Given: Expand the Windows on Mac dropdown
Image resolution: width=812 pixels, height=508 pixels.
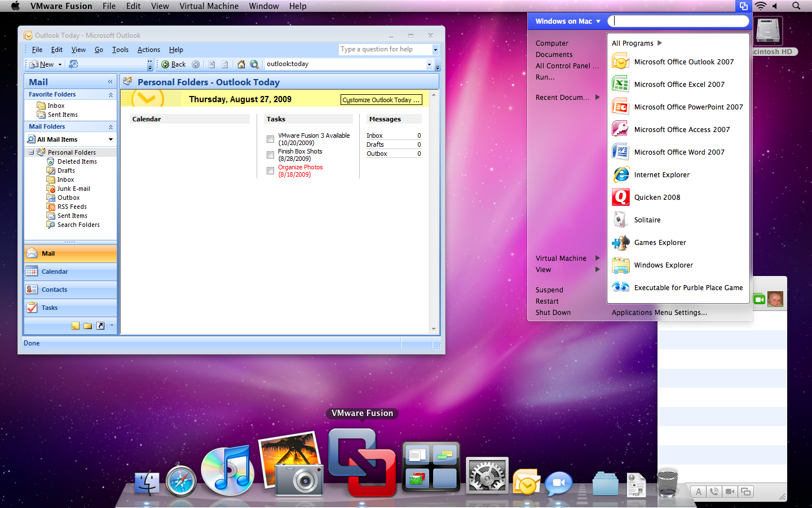Looking at the screenshot, I should [x=598, y=21].
